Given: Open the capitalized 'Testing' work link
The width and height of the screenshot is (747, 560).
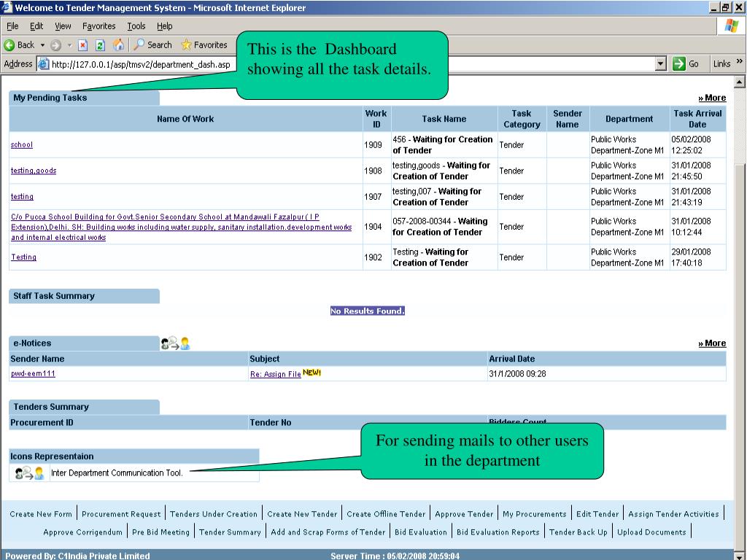Looking at the screenshot, I should [x=23, y=257].
